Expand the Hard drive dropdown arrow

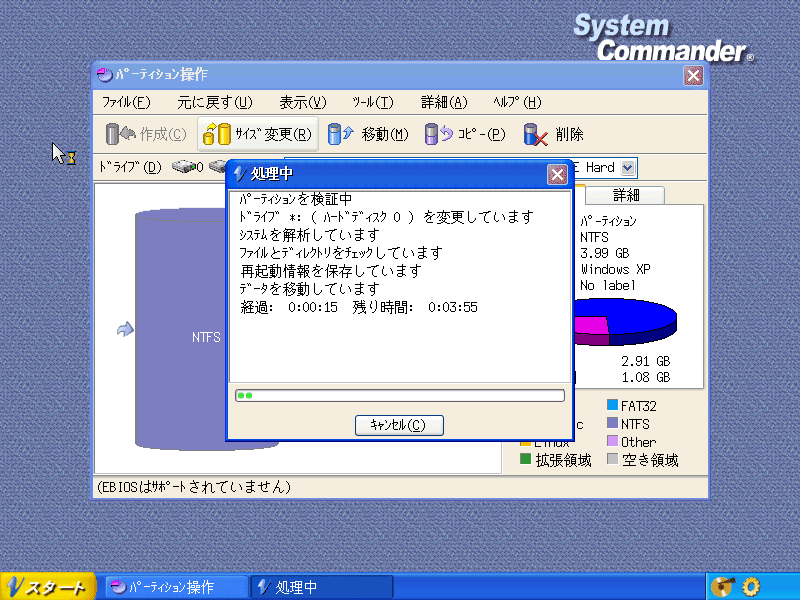(x=628, y=167)
